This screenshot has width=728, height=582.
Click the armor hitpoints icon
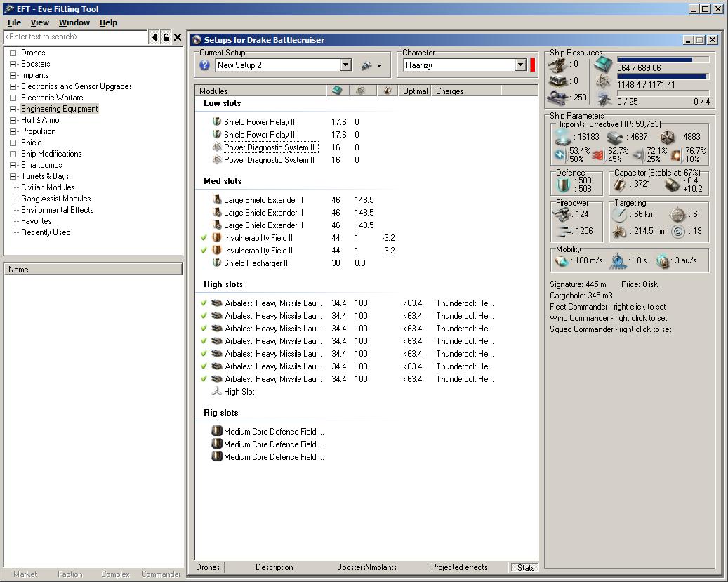click(615, 137)
